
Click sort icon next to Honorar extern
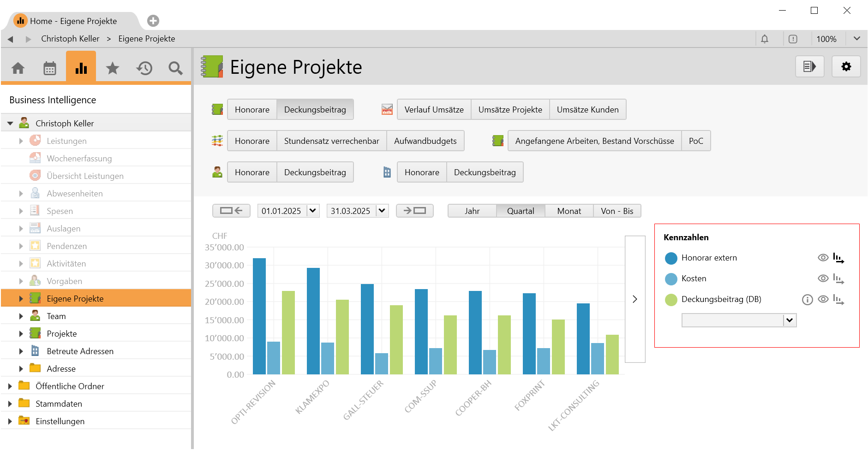click(838, 258)
